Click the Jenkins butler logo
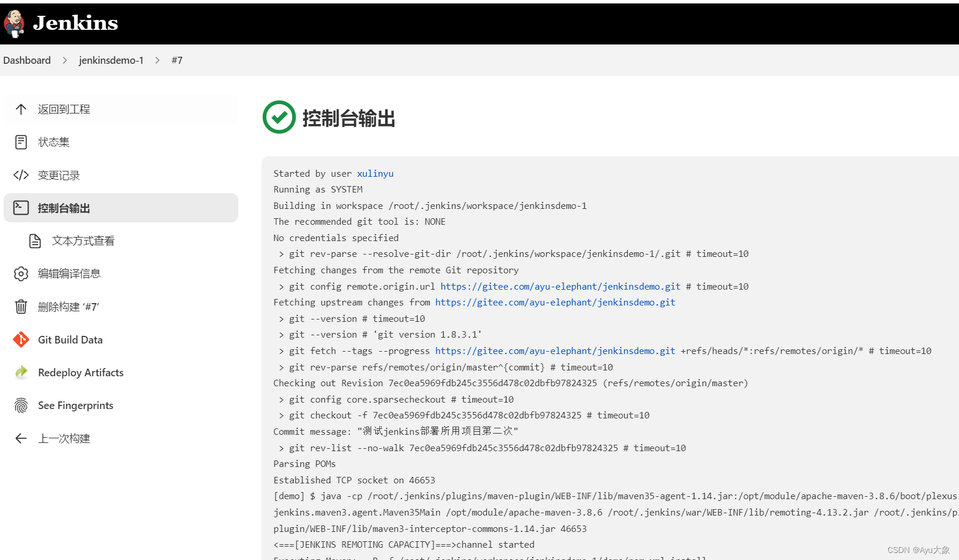959x560 pixels. pyautogui.click(x=14, y=23)
